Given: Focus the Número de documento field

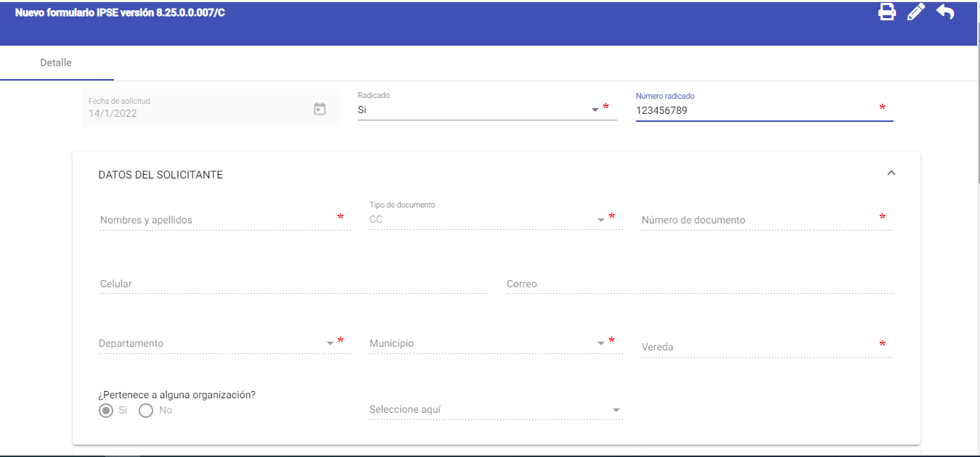Looking at the screenshot, I should click(755, 220).
